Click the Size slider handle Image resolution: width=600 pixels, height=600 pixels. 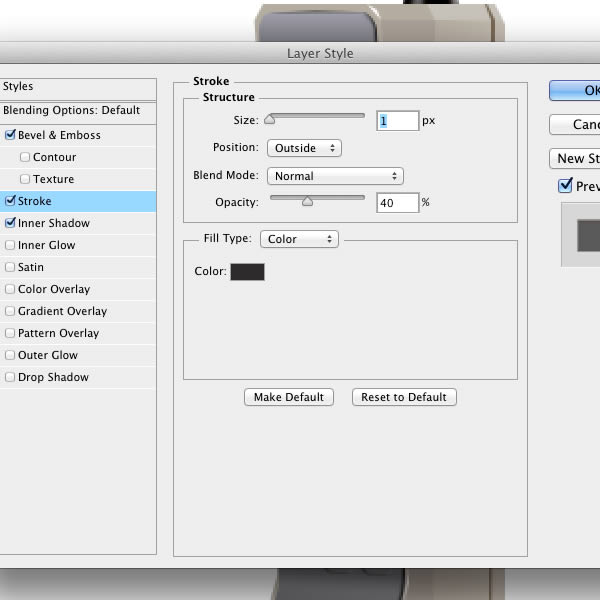pos(270,120)
